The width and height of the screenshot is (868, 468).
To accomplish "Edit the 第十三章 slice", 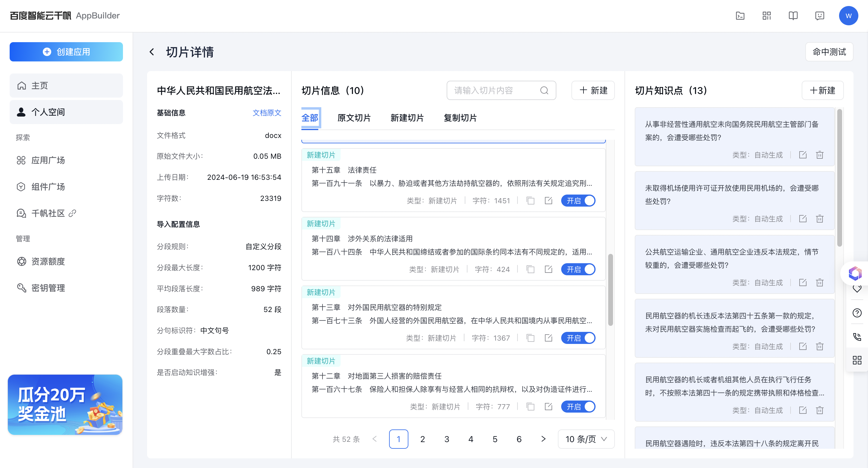I will click(548, 338).
